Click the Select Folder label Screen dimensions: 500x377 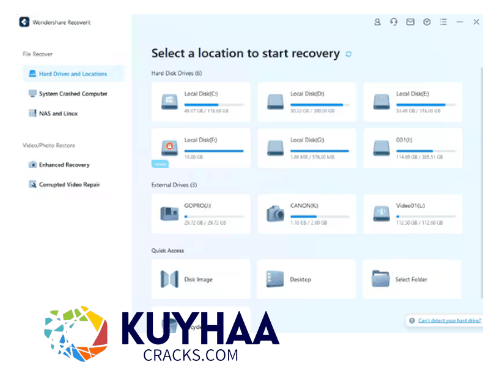click(411, 279)
